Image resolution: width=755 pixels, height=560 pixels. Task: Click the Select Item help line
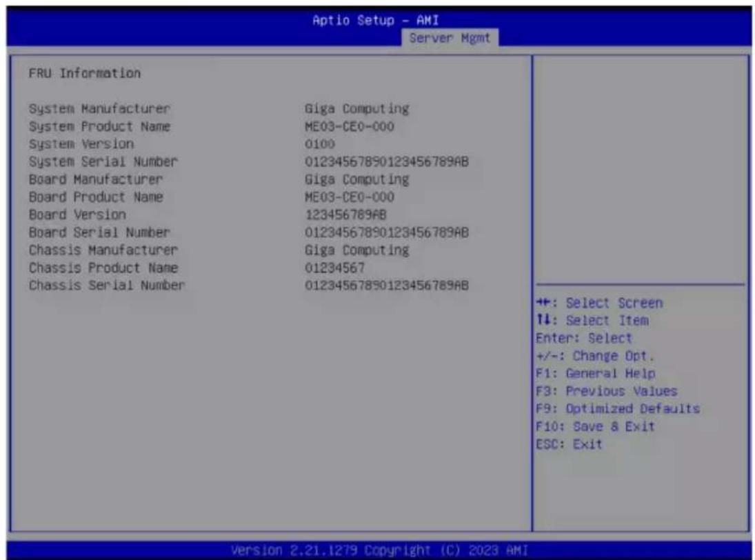[x=592, y=321]
